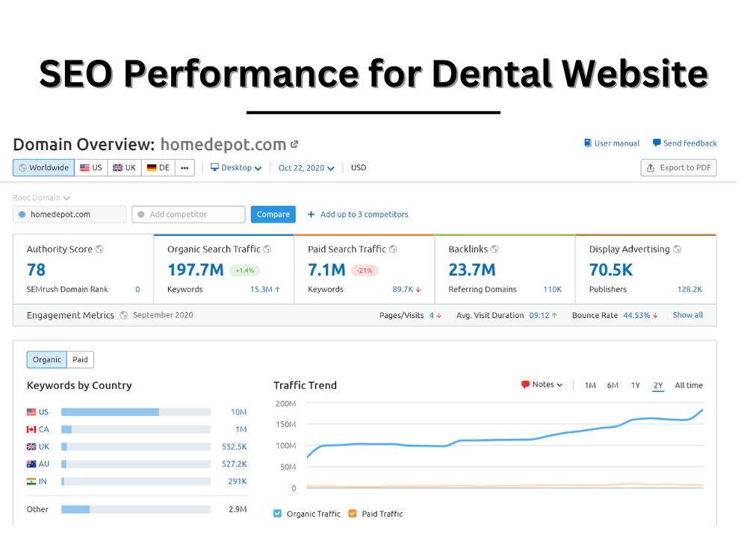Click the red Notes flag icon
747x560 pixels.
pos(525,385)
